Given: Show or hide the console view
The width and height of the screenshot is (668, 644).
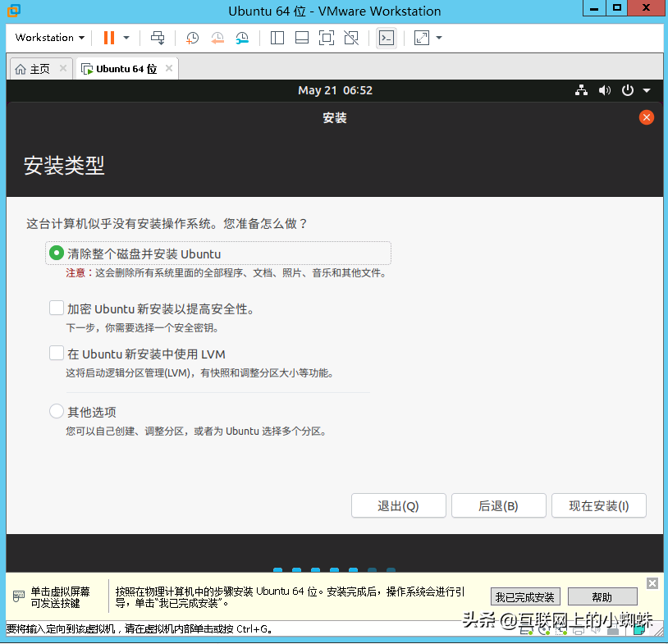Looking at the screenshot, I should point(386,38).
